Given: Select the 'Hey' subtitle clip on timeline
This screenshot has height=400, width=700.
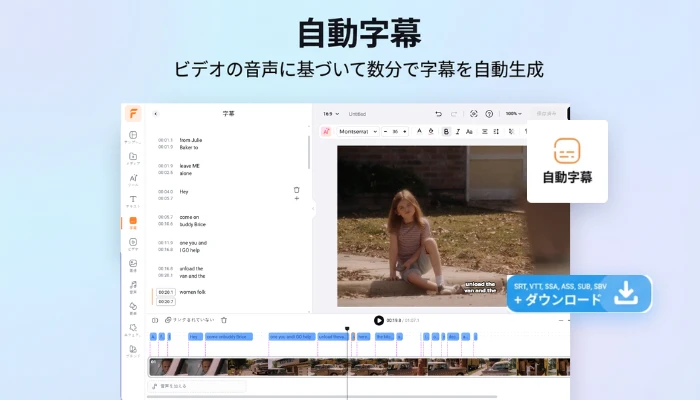Looking at the screenshot, I should 196,337.
